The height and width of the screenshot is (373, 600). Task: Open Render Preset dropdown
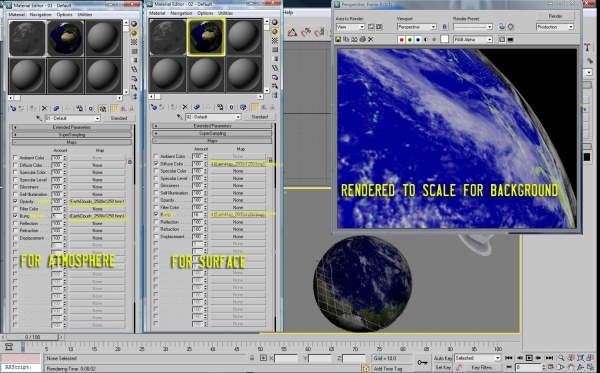tap(489, 27)
